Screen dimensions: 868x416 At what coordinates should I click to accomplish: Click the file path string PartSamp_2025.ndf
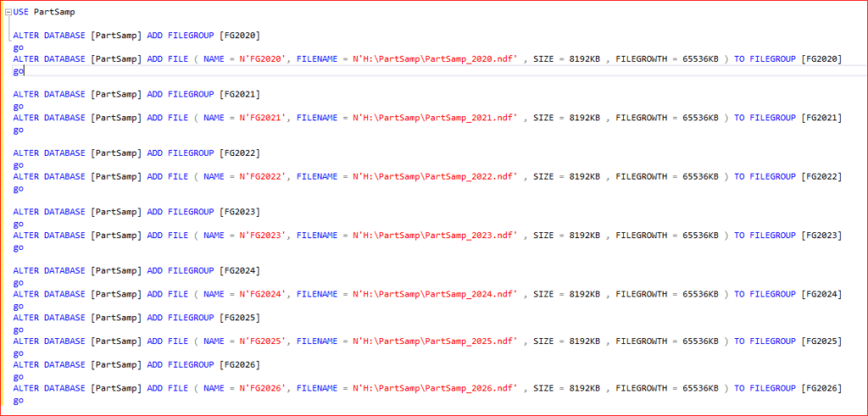click(435, 341)
